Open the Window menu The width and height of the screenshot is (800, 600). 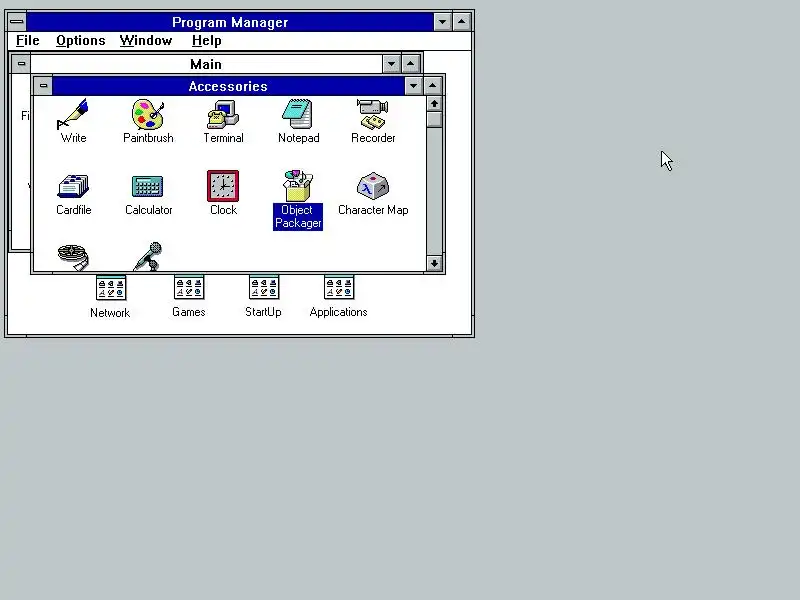(x=146, y=41)
